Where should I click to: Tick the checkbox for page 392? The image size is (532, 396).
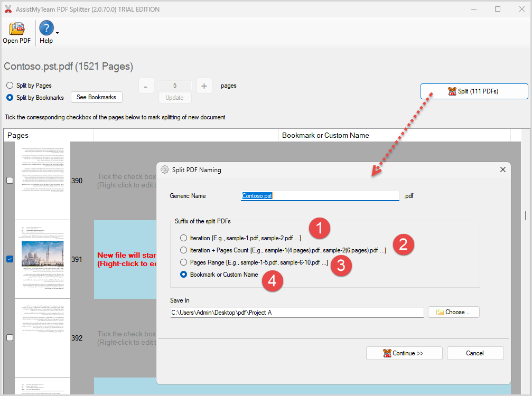(x=10, y=338)
